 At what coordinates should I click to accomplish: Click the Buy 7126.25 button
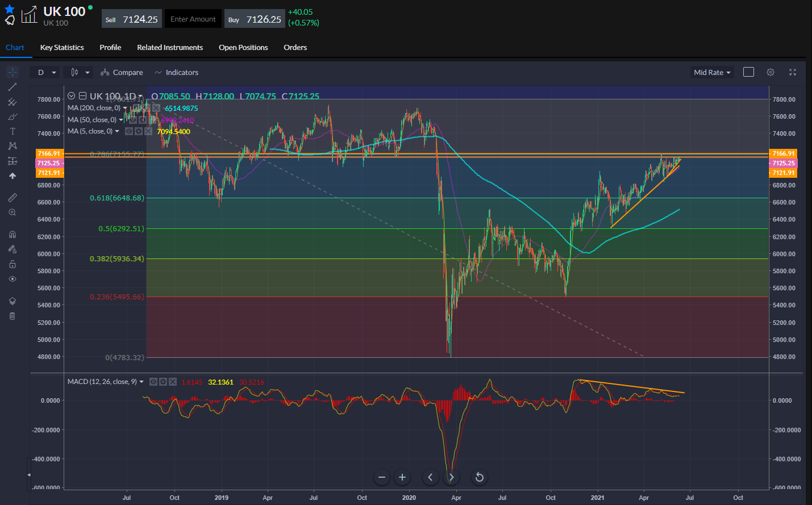(x=255, y=19)
